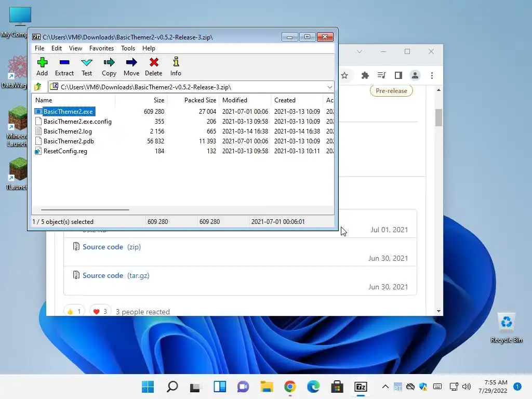Click the BasicThemer2.log file icon
Screen dimensions: 532x399
38,131
